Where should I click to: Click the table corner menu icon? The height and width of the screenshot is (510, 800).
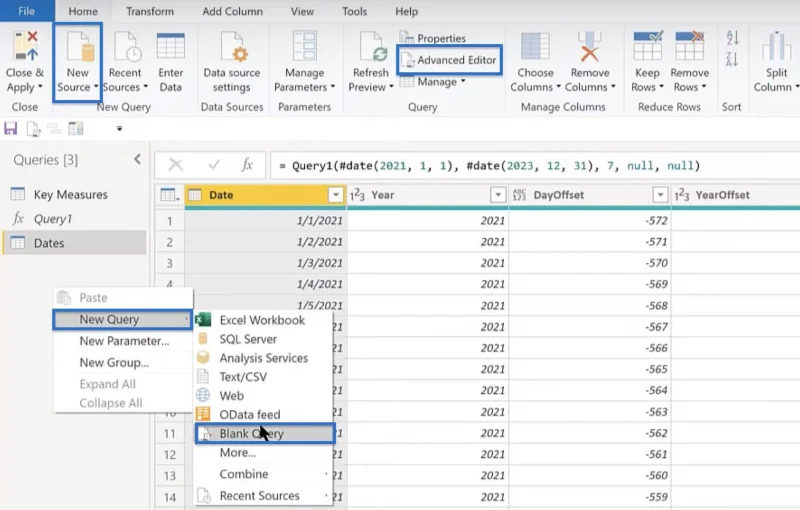(x=170, y=195)
